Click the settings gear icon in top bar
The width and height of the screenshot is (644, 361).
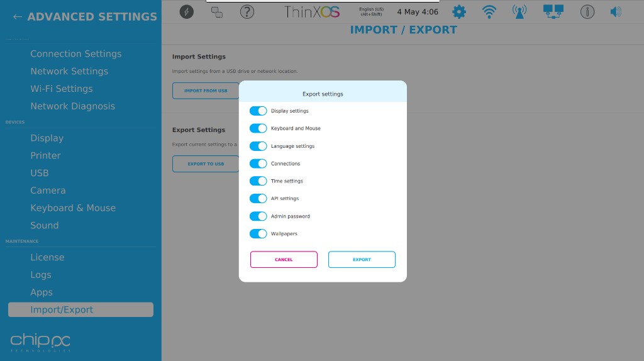(458, 12)
